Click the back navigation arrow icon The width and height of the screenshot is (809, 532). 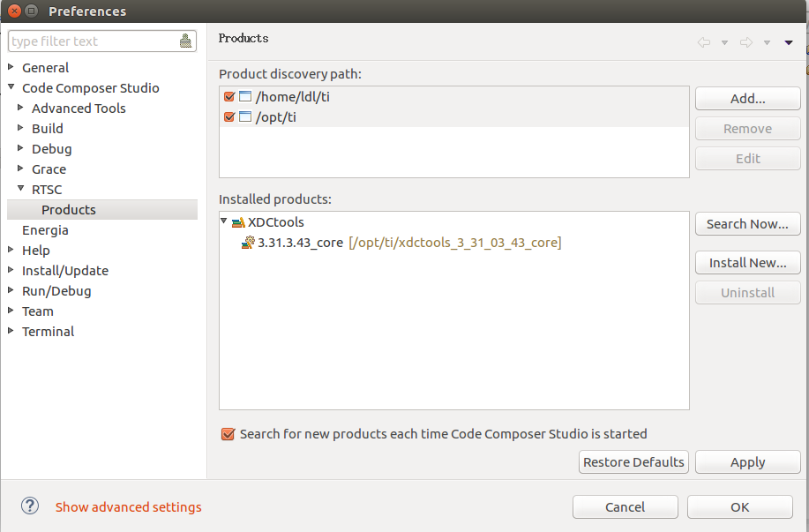coord(703,41)
